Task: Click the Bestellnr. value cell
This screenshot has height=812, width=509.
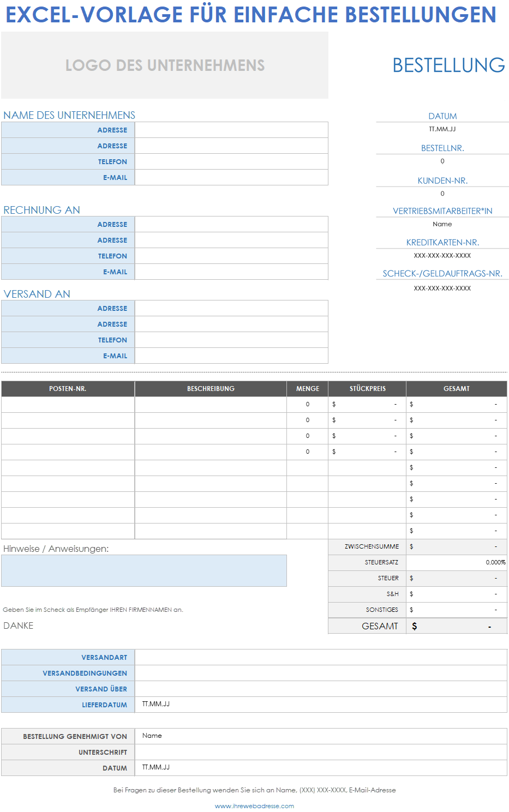Action: (x=442, y=161)
